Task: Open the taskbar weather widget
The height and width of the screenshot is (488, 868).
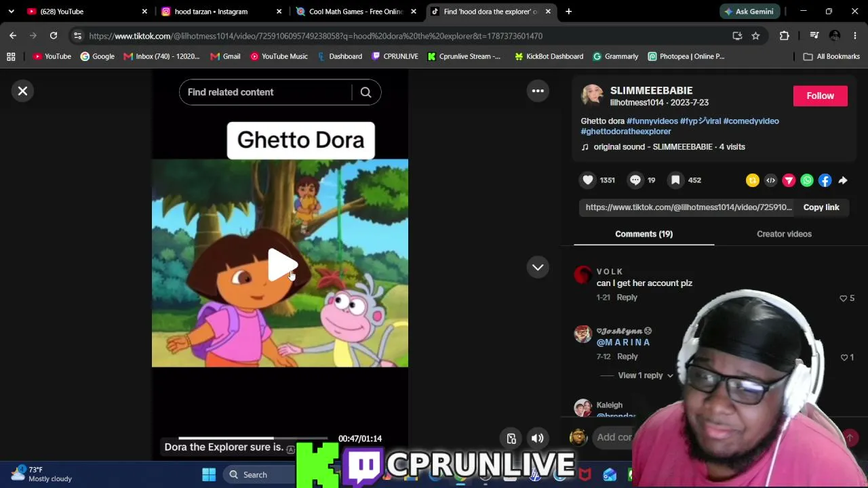Action: coord(41,474)
